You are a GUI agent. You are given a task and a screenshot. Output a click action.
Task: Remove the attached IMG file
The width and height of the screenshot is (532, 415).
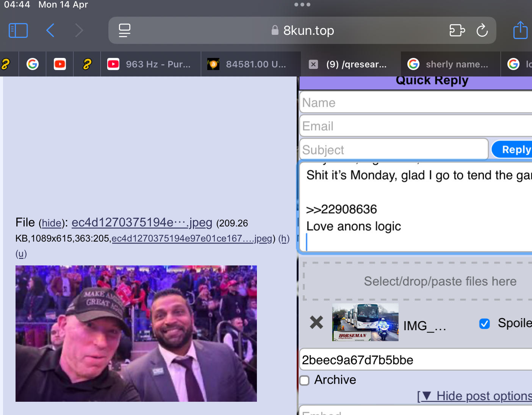316,323
